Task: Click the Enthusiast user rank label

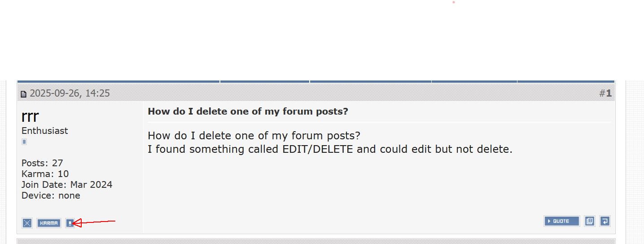Action: point(44,131)
